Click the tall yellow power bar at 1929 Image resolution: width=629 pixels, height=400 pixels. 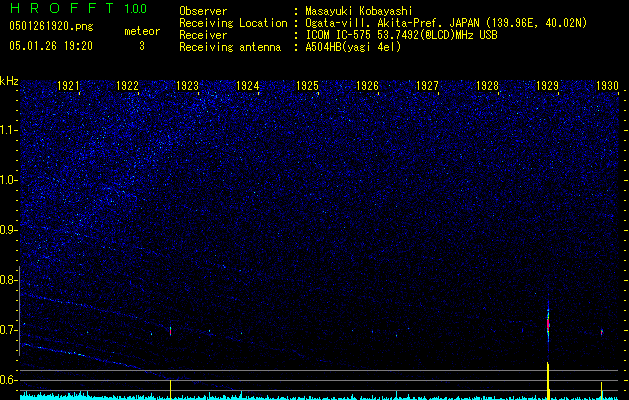(548, 380)
